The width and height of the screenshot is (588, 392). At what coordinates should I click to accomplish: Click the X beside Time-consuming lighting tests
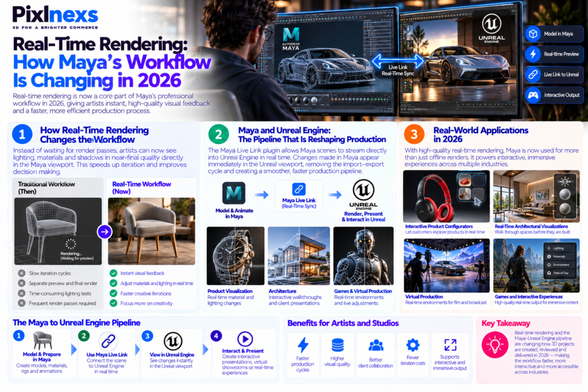click(x=22, y=293)
